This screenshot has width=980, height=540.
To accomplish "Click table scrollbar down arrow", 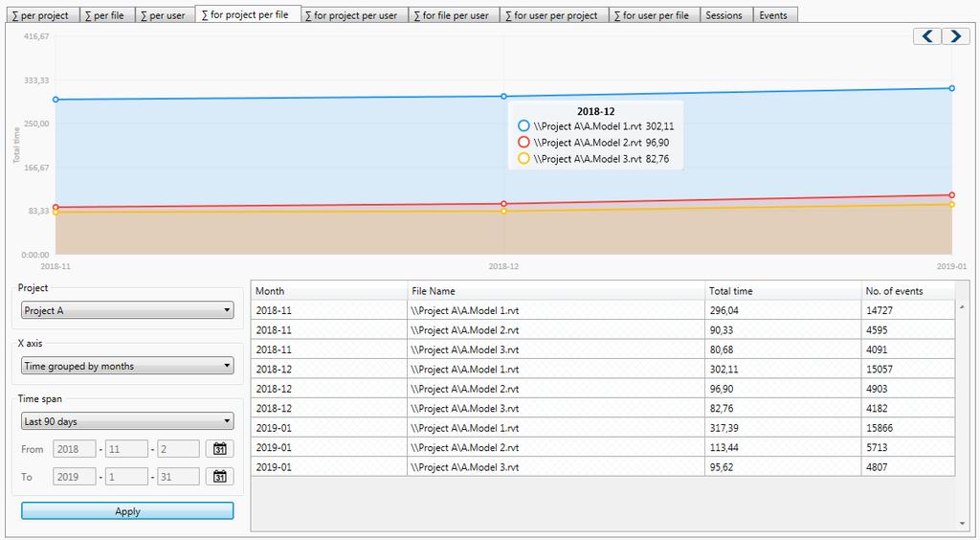I will 962,524.
